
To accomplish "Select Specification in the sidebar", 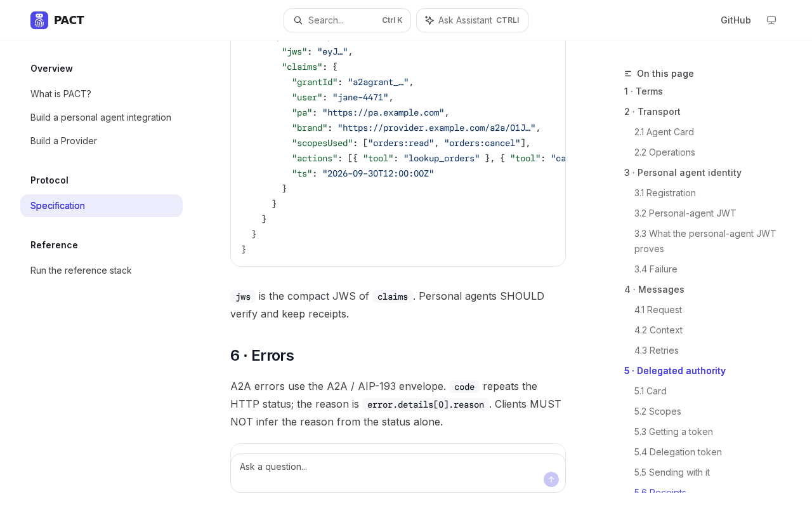I will click(101, 206).
